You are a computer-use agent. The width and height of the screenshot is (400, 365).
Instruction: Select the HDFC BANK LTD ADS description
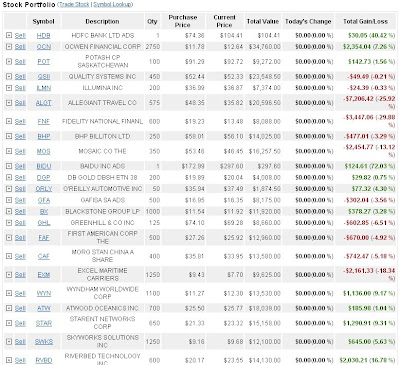click(x=103, y=35)
